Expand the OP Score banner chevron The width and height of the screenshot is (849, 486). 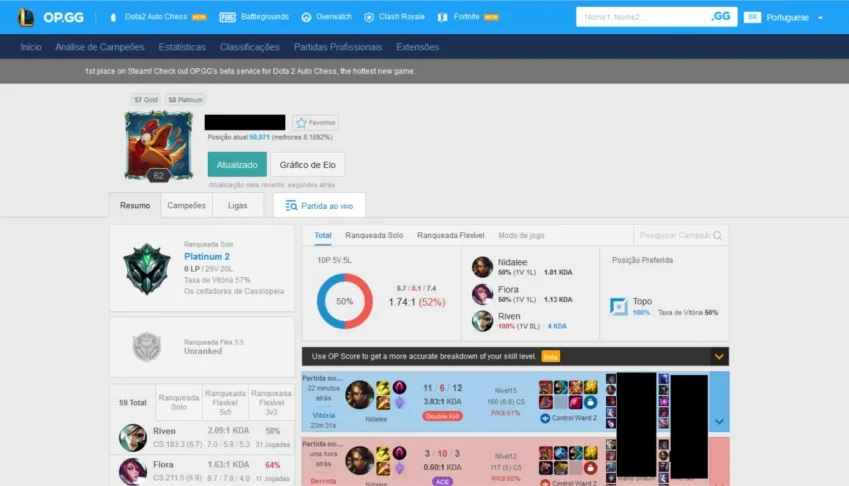719,356
